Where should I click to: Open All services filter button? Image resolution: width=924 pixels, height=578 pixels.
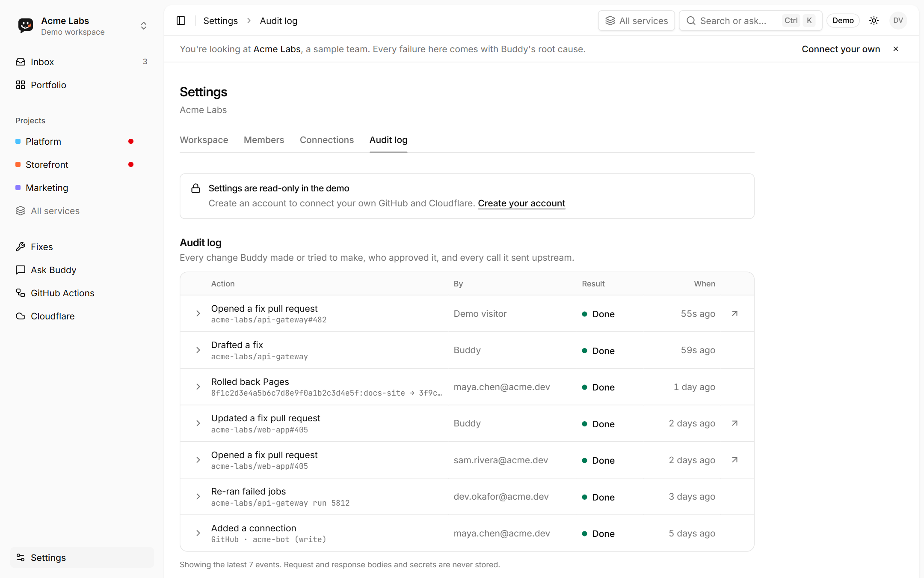tap(636, 21)
